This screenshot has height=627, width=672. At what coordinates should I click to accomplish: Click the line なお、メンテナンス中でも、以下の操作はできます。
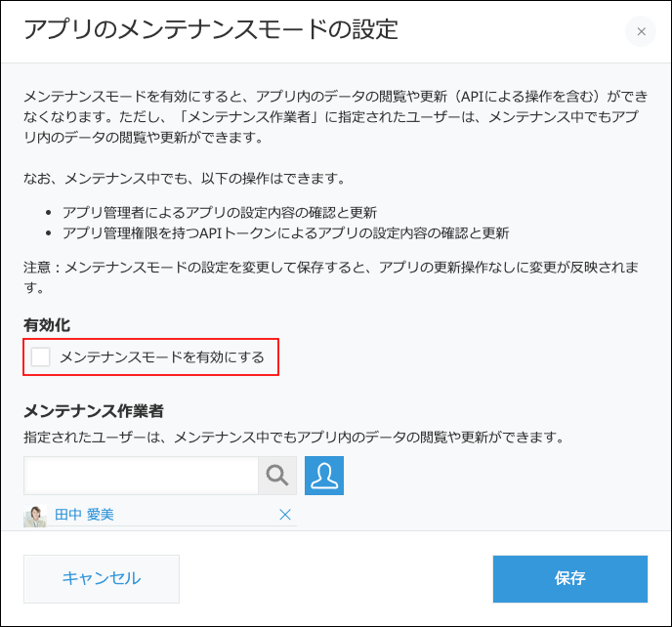point(185,179)
